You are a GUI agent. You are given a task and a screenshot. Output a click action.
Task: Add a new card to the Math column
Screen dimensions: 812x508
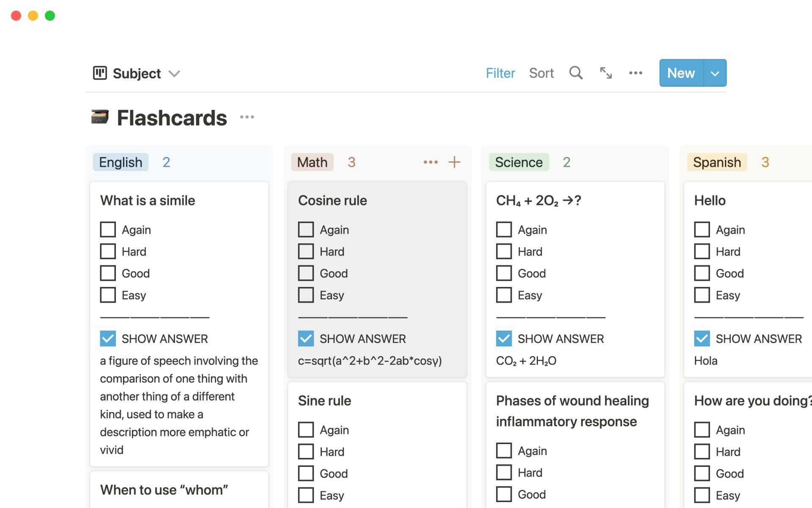click(x=455, y=162)
